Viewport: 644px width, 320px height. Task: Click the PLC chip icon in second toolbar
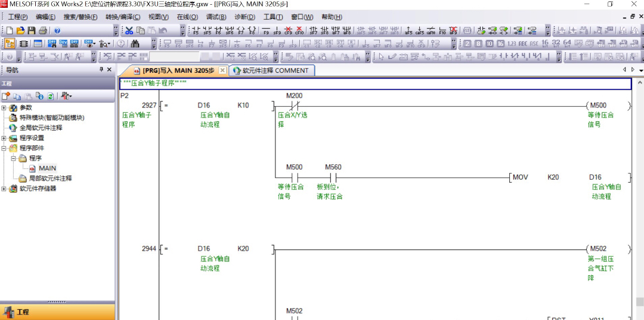(x=24, y=44)
